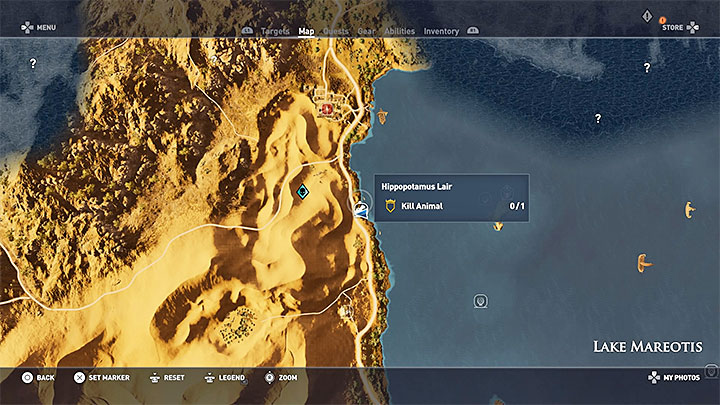Click the lower-right boat on Lake Mareotis
720x405 pixels.
tap(643, 264)
